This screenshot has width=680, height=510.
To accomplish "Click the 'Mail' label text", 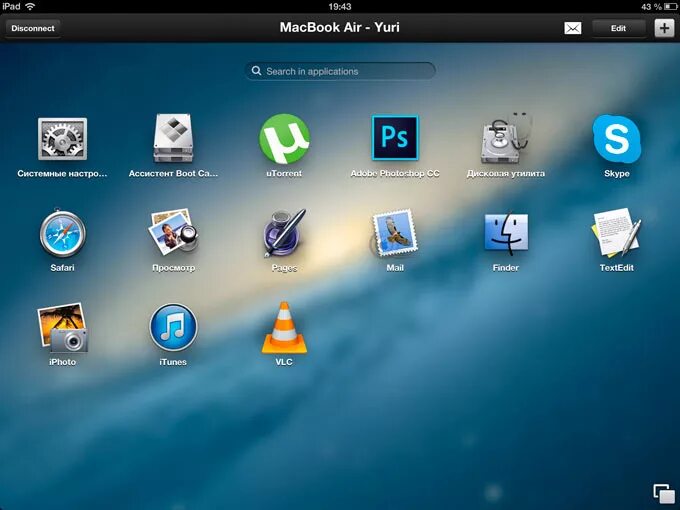I will point(395,268).
